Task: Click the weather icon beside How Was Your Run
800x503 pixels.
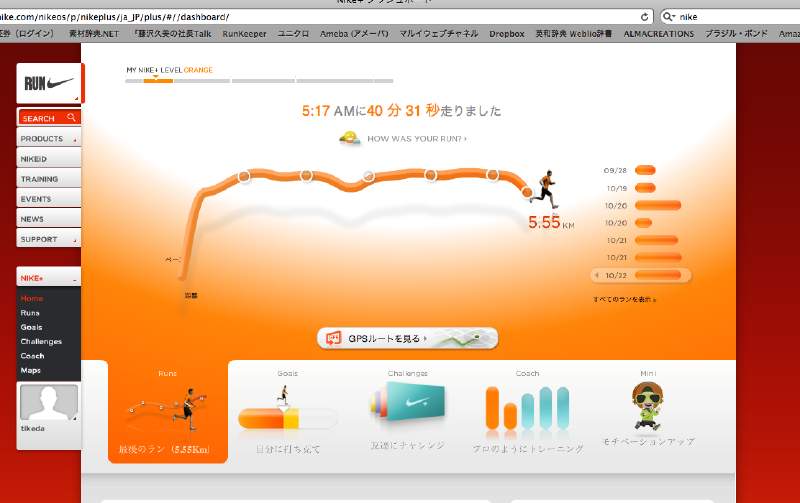Action: pyautogui.click(x=349, y=139)
